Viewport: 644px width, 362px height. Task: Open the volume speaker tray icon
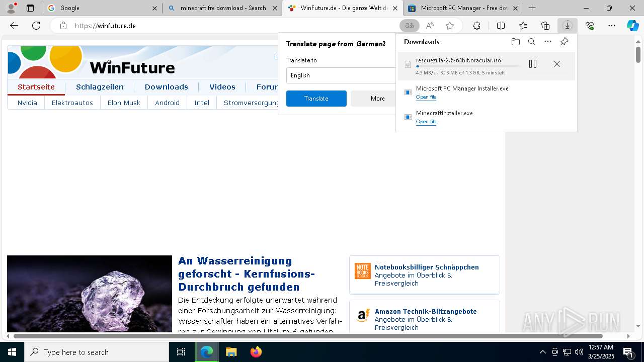(579, 352)
